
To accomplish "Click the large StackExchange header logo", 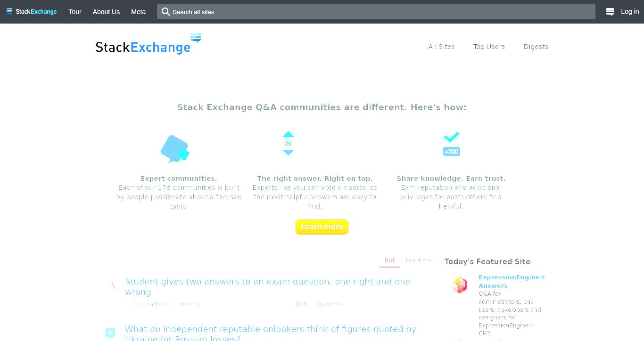I will click(148, 44).
